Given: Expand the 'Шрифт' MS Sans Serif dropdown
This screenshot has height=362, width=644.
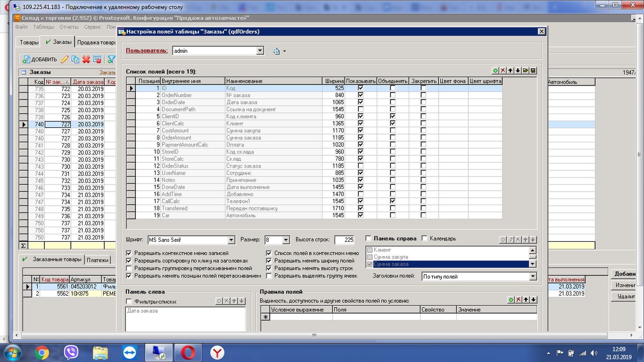Looking at the screenshot, I should click(231, 240).
